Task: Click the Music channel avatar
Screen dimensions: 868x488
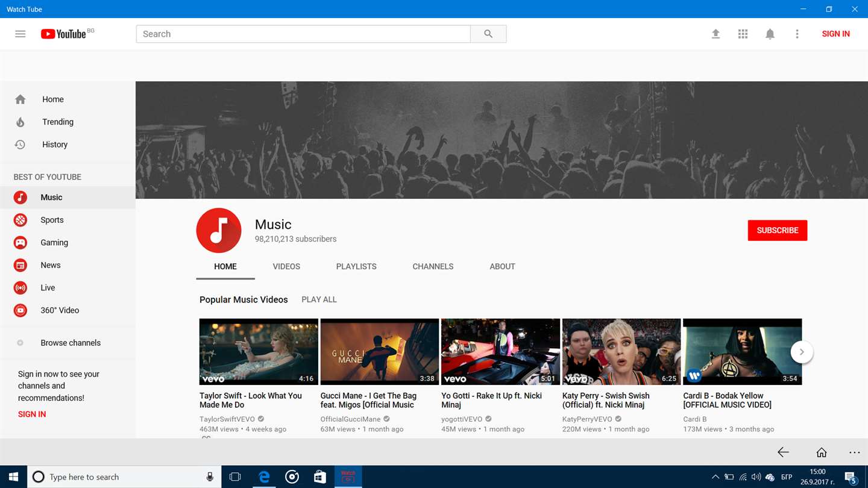Action: pyautogui.click(x=219, y=230)
